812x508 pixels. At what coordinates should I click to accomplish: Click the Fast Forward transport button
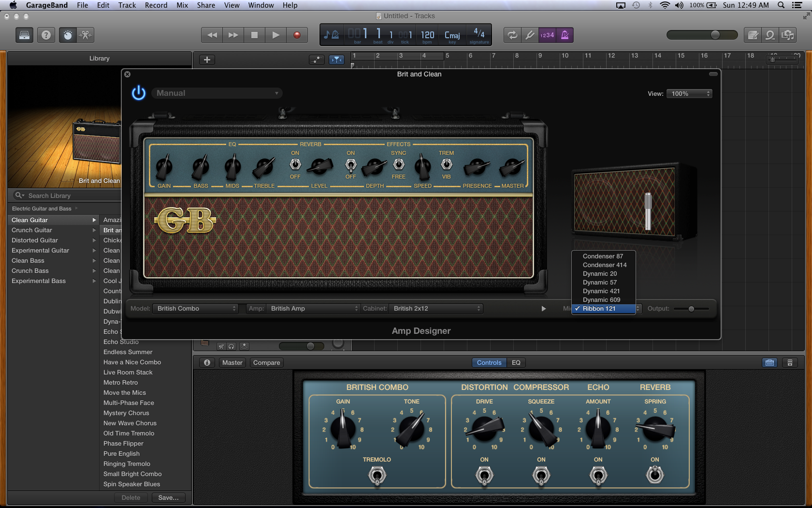233,35
